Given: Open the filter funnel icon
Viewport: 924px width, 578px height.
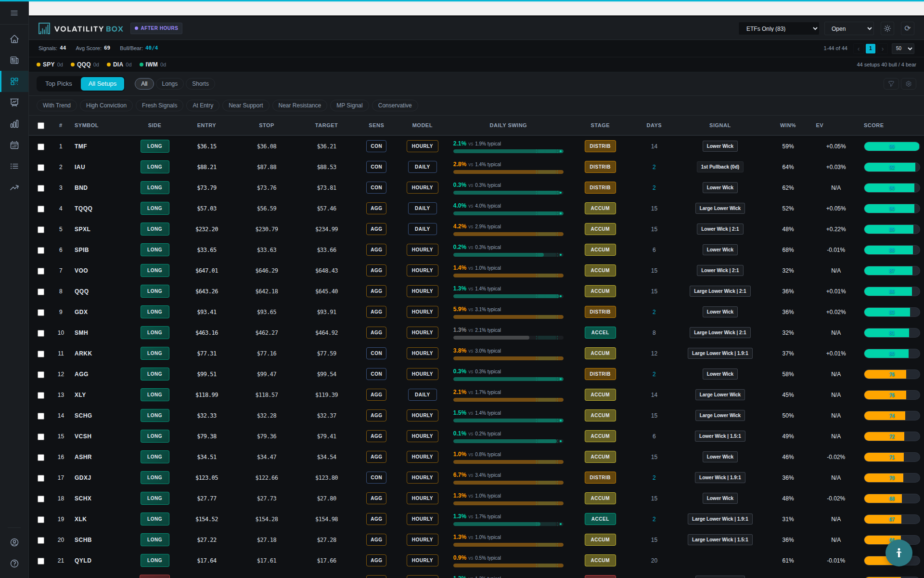Looking at the screenshot, I should click(891, 84).
